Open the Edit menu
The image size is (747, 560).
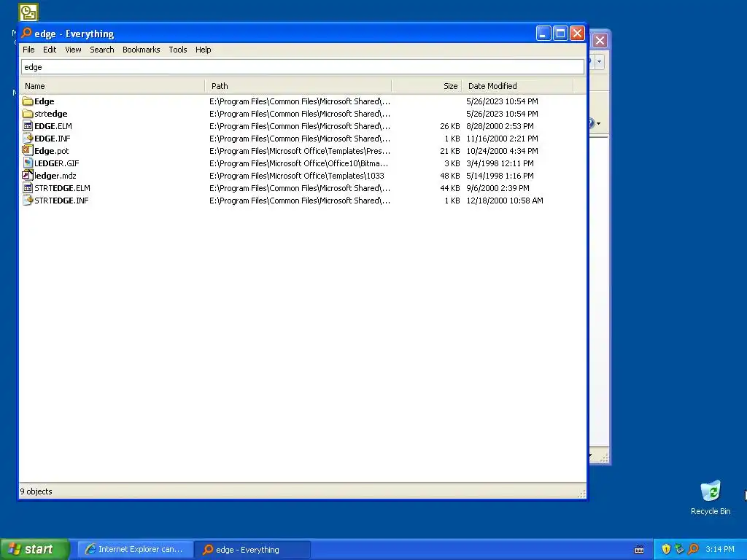coord(50,50)
